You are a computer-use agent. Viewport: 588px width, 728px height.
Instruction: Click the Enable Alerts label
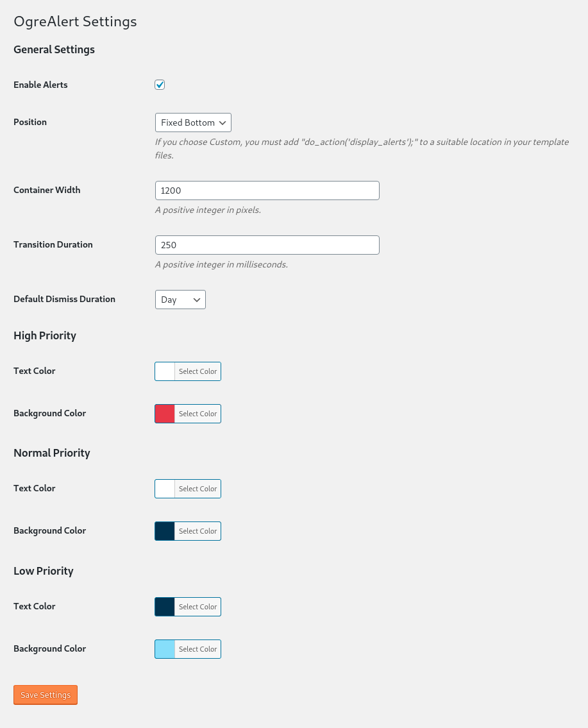[40, 85]
